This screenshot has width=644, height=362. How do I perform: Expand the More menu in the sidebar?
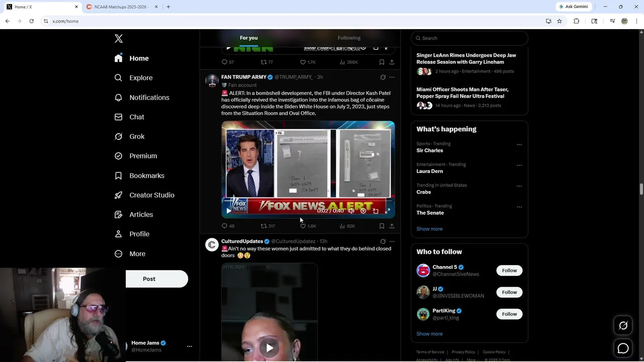tap(130, 254)
